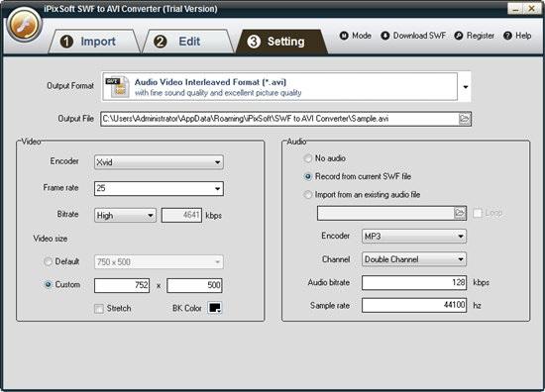Select the No audio option

pos(307,158)
